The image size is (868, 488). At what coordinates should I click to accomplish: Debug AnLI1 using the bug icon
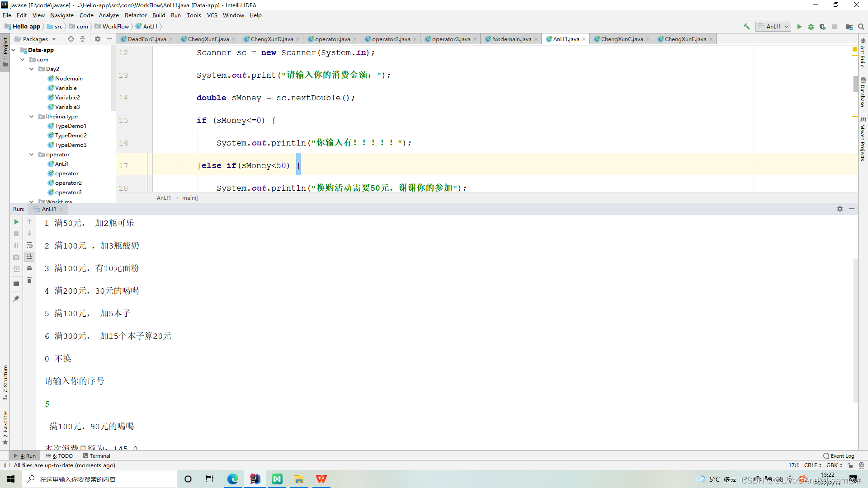[x=811, y=27]
